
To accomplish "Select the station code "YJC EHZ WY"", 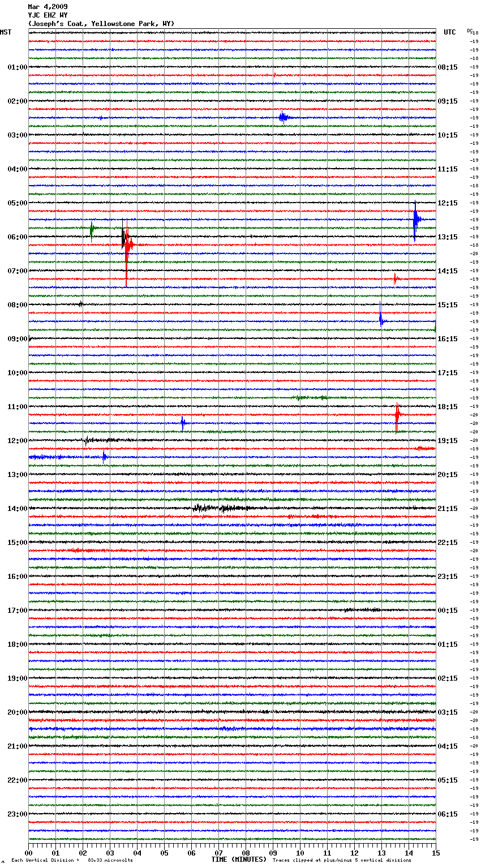I will tap(48, 15).
